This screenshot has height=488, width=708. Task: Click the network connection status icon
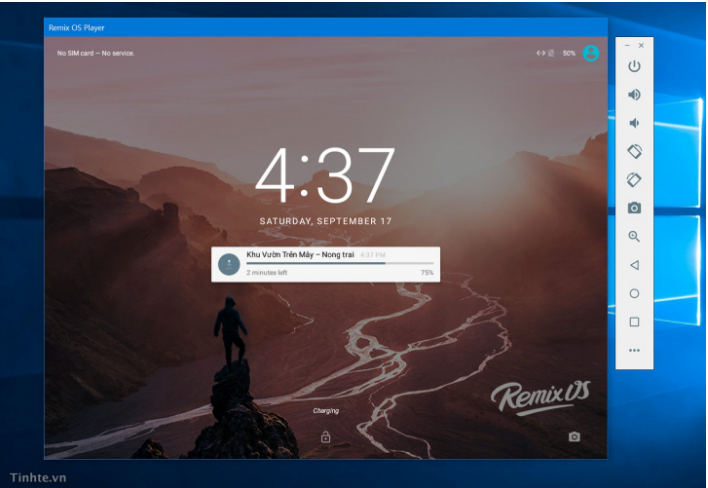540,53
